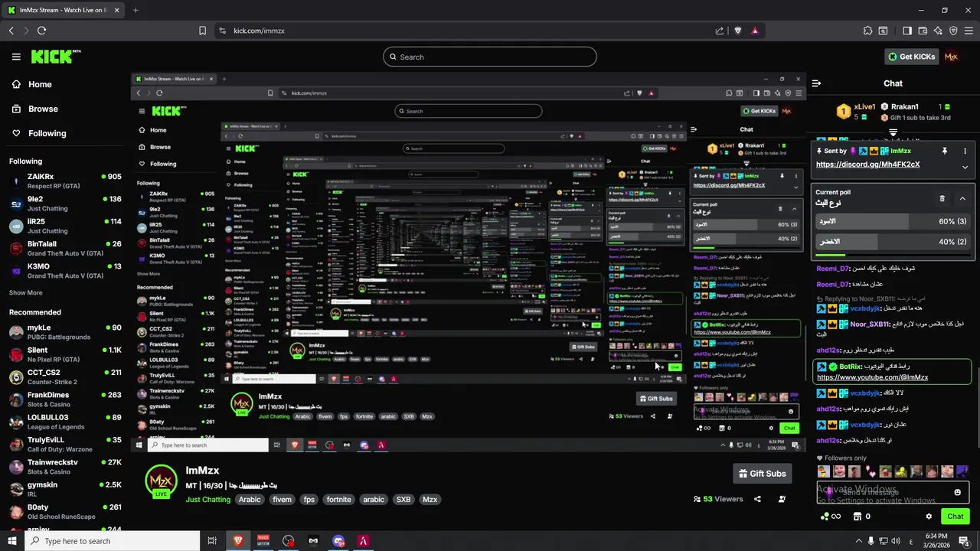Collapse the chat panel
The width and height of the screenshot is (980, 551).
point(816,83)
